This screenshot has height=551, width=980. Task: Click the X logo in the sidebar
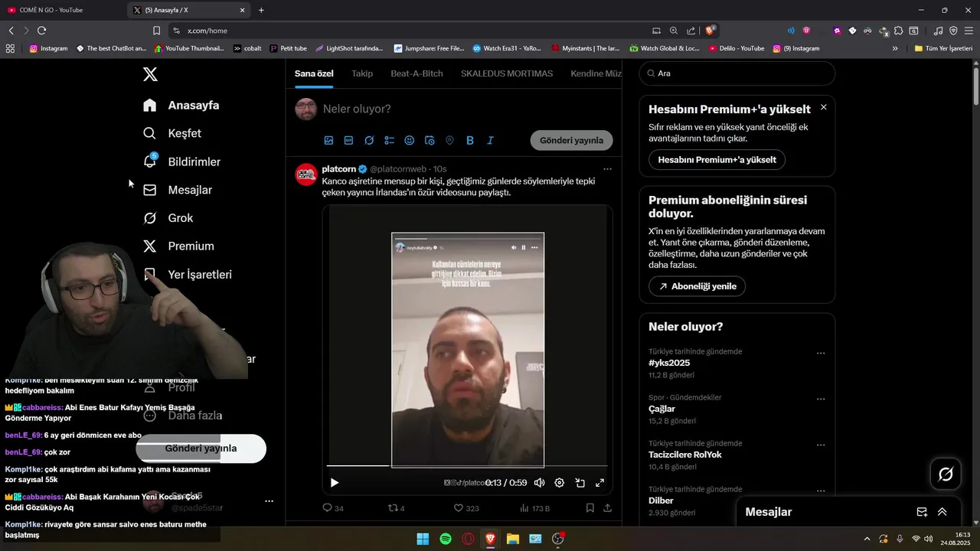click(150, 74)
